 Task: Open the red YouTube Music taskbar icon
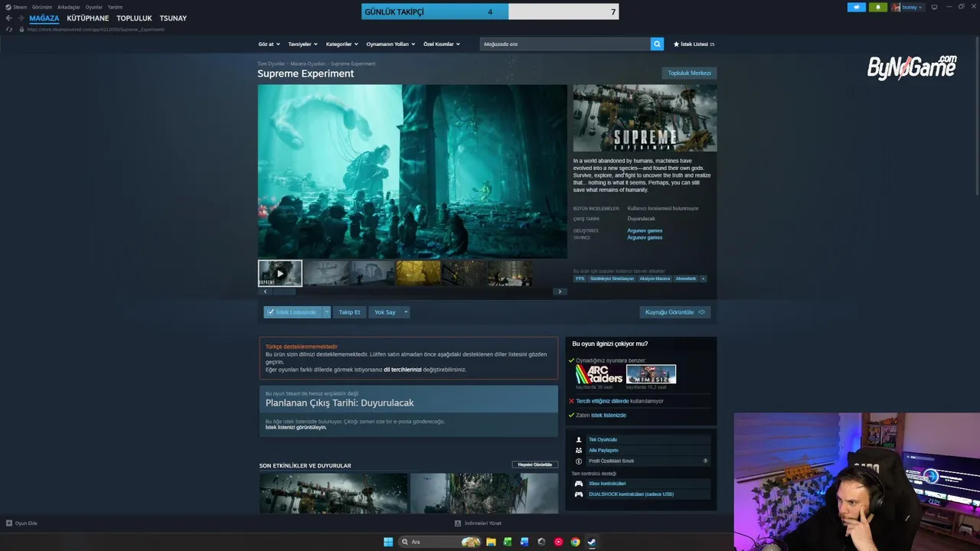point(558,542)
